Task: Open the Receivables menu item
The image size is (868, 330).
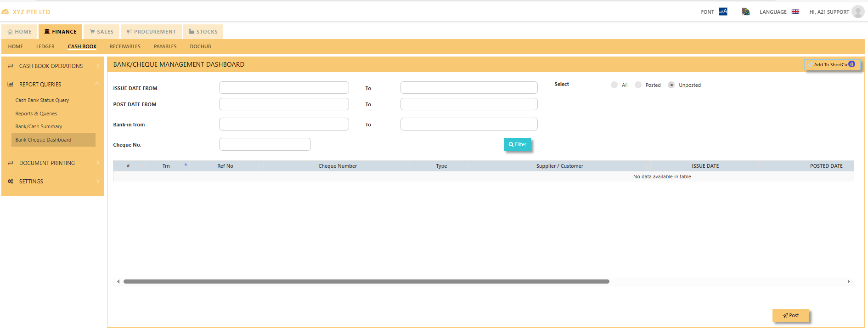Action: [x=125, y=46]
